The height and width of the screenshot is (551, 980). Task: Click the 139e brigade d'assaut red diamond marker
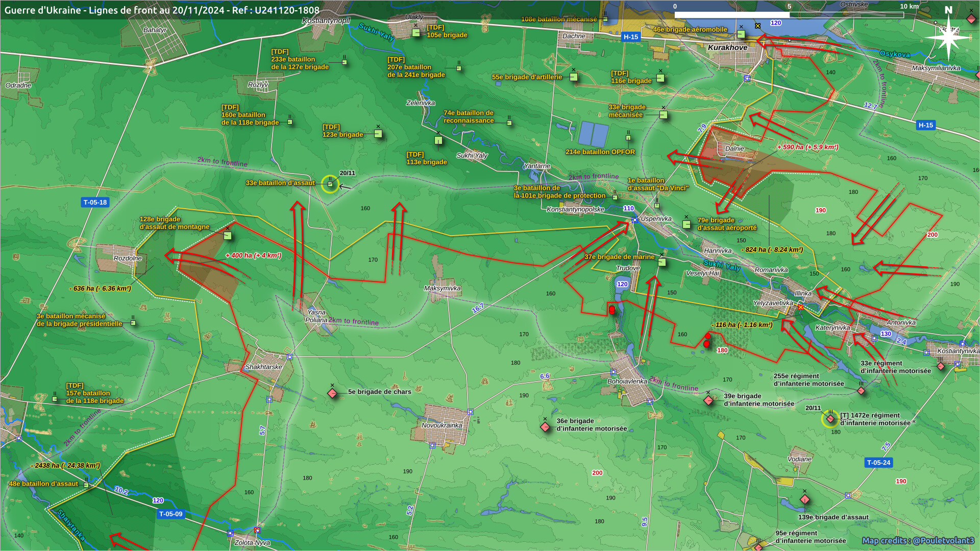click(x=805, y=499)
